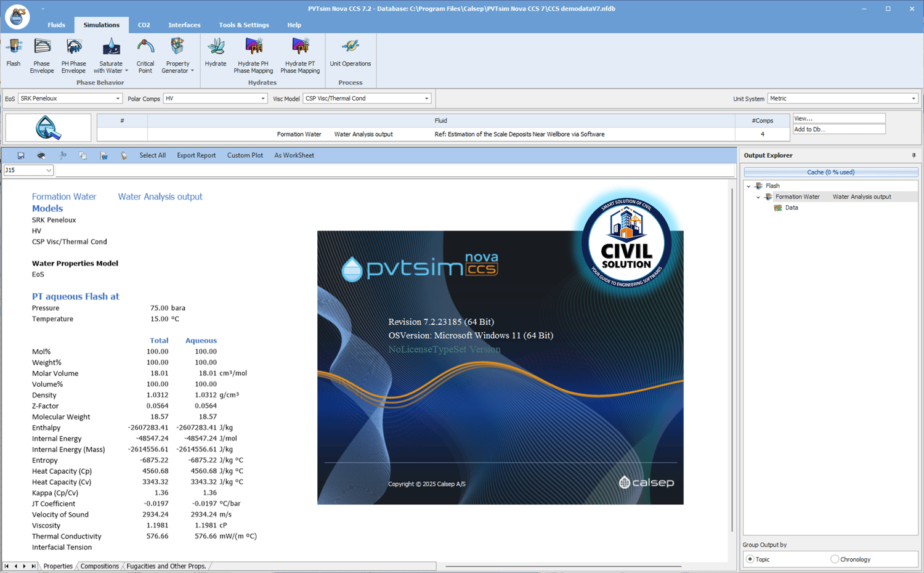The height and width of the screenshot is (573, 924).
Task: Click the fluid search magnifier icon
Action: coord(48,128)
